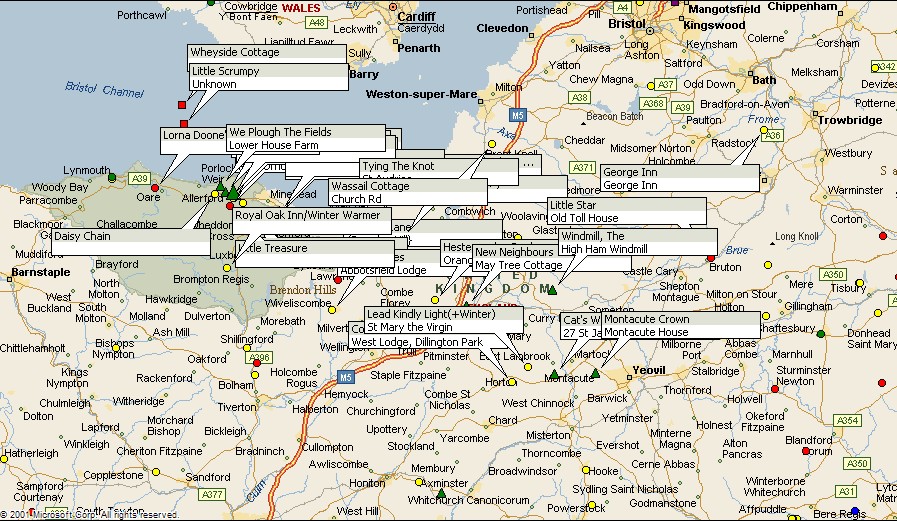Image resolution: width=897 pixels, height=521 pixels.
Task: Select the A31 road shield
Action: point(846,491)
